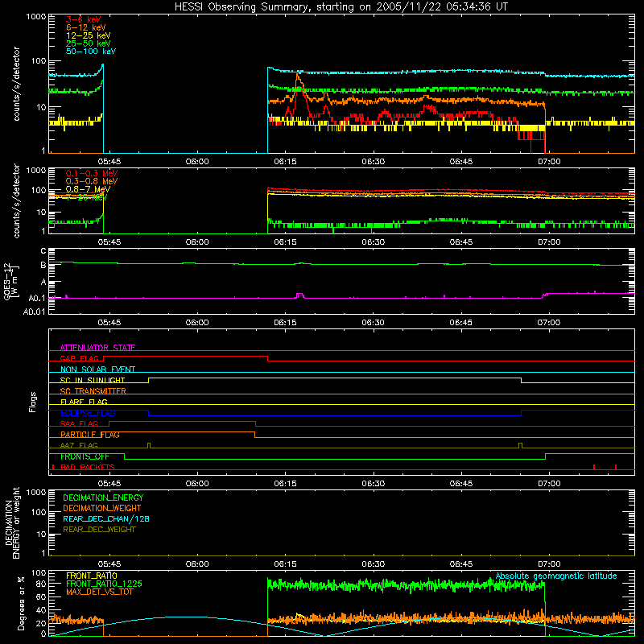
Task: Select the Absolute geomagnetic latitude label
Action: tap(556, 576)
